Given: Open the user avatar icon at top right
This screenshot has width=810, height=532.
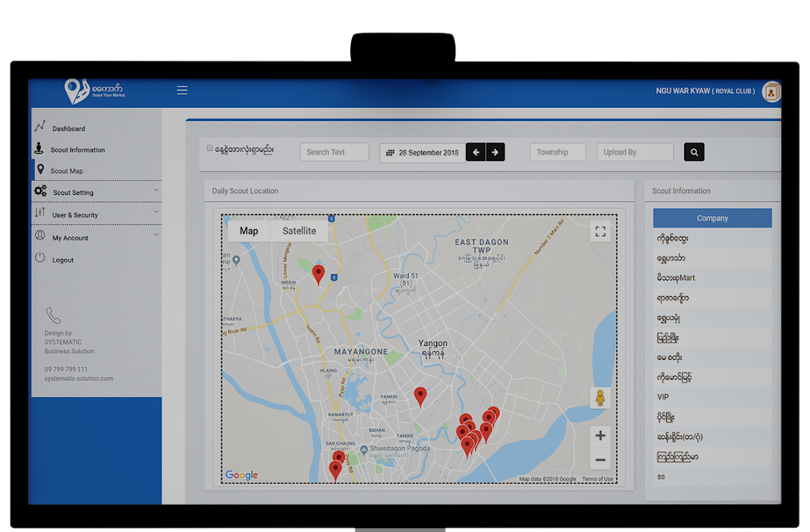Looking at the screenshot, I should click(x=771, y=92).
